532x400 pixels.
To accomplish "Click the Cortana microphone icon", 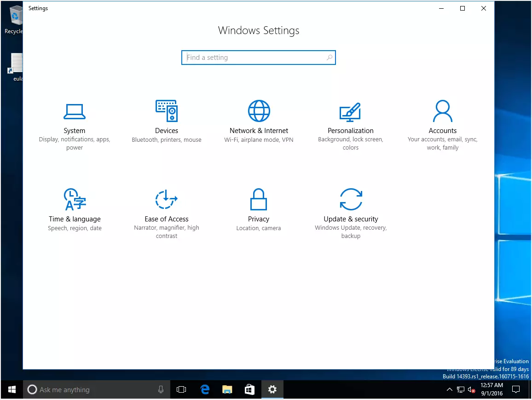I will pyautogui.click(x=161, y=389).
